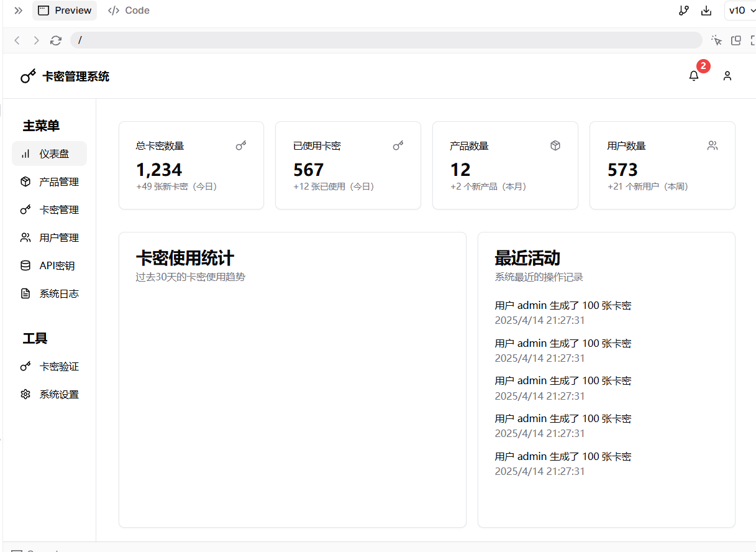The height and width of the screenshot is (552, 756).
Task: Click the 主菜单 sidebar section heading
Action: [41, 126]
